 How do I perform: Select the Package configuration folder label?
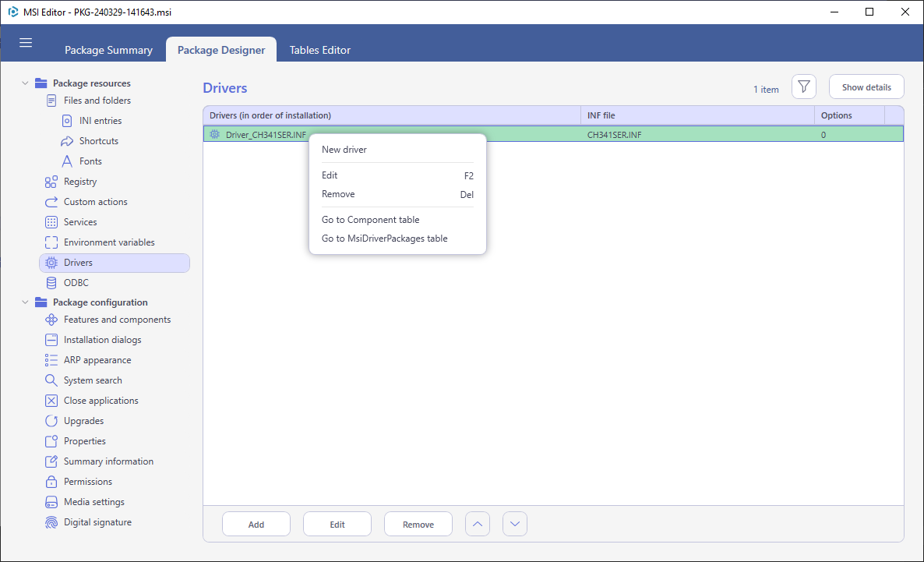pos(101,302)
